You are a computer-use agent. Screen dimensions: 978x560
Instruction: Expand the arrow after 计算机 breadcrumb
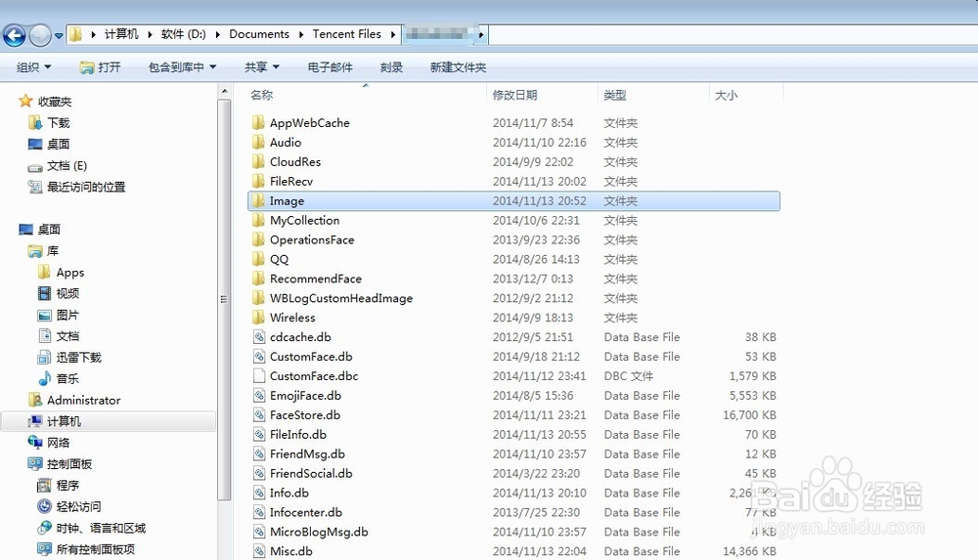point(150,34)
